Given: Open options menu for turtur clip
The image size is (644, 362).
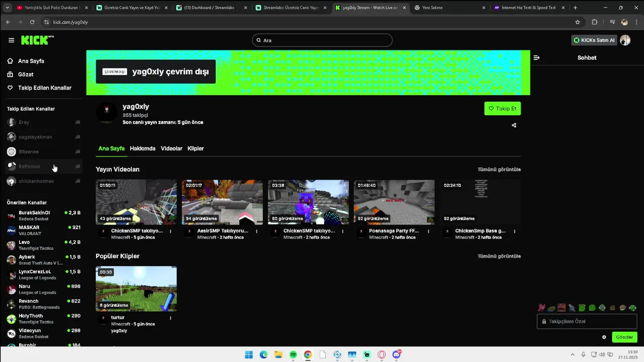Looking at the screenshot, I should pyautogui.click(x=171, y=318).
